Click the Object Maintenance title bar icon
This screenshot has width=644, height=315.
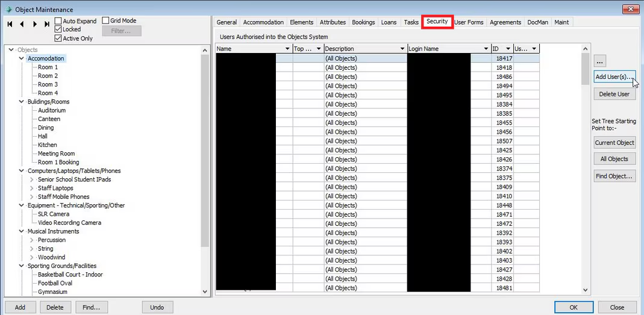pyautogui.click(x=8, y=10)
